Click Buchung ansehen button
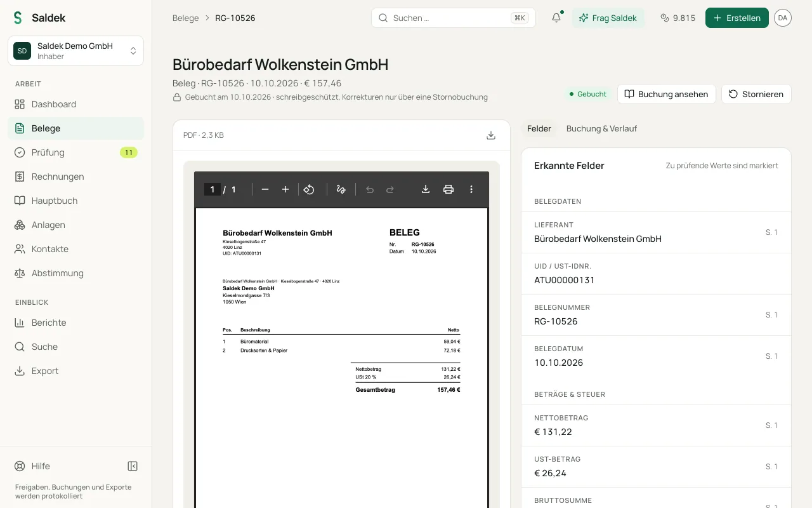812x508 pixels. click(x=667, y=94)
